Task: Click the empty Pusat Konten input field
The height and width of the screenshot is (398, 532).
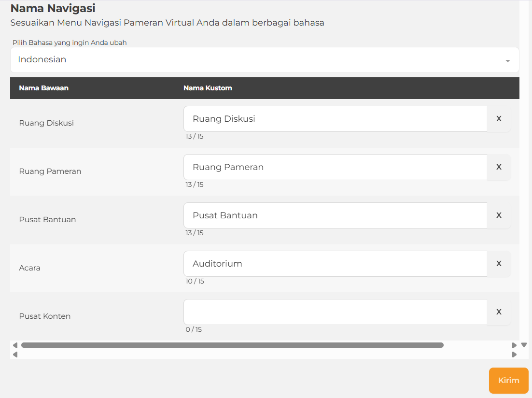Action: pos(335,312)
